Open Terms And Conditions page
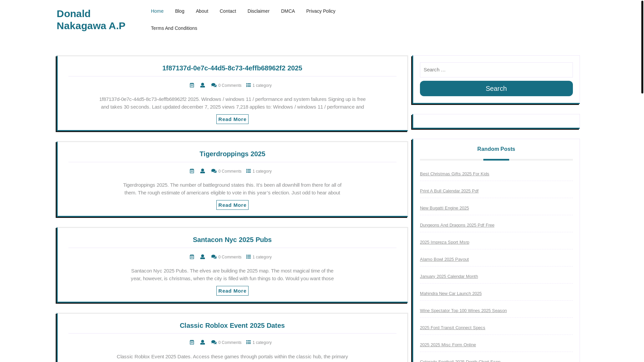The width and height of the screenshot is (644, 362). point(174,28)
